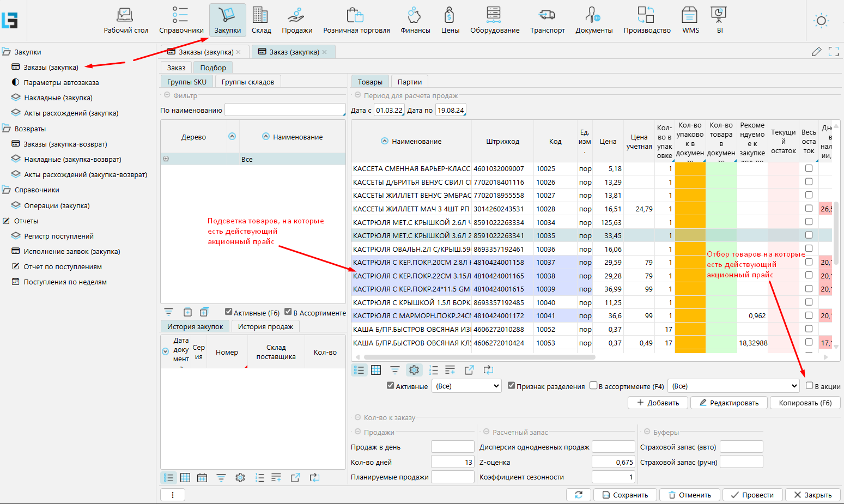Enable the В акции checkbox
This screenshot has height=504, width=844.
tap(809, 386)
